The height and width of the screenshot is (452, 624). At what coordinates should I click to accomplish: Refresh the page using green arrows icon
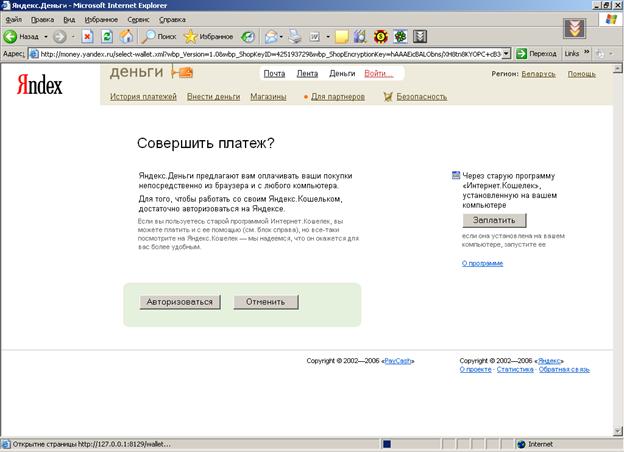point(107,37)
